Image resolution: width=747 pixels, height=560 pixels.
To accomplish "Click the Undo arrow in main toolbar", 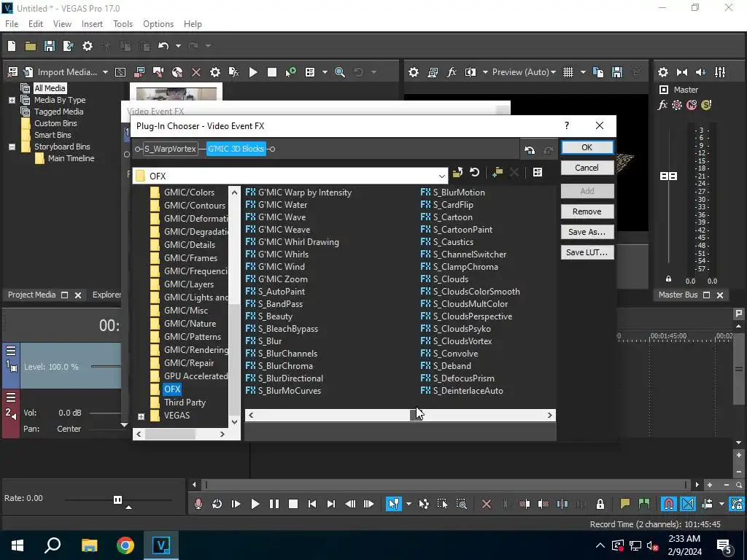I will click(163, 46).
